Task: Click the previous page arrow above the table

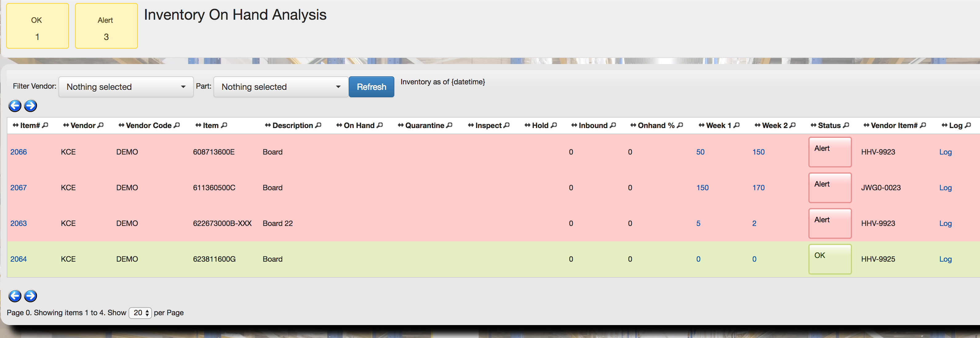Action: [x=15, y=106]
